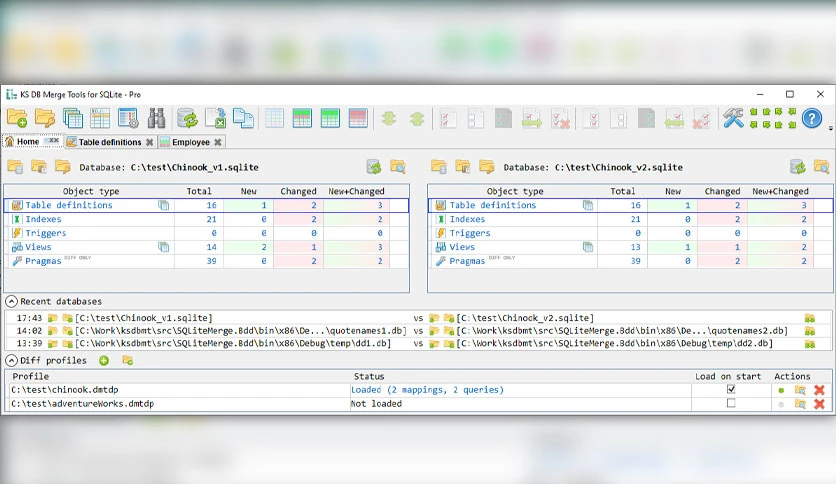This screenshot has height=484, width=836.
Task: Select the red rows filter icon
Action: tap(358, 118)
